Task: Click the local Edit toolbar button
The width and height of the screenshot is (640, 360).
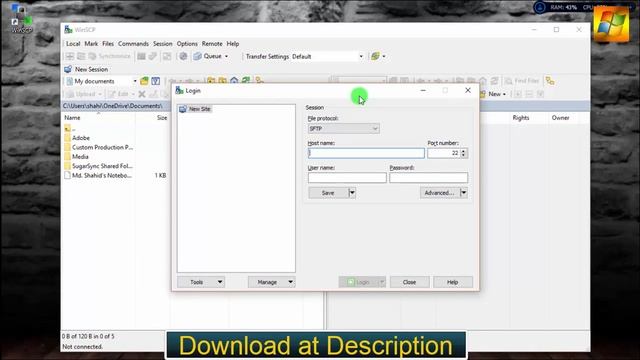Action: coord(121,94)
